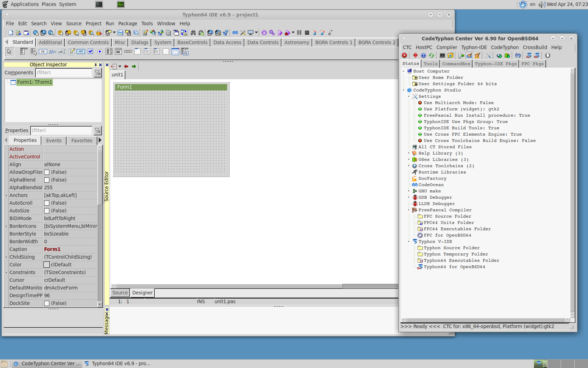Image resolution: width=588 pixels, height=368 pixels.
Task: Toggle the AllowDropFiles checkbox
Action: click(47, 172)
